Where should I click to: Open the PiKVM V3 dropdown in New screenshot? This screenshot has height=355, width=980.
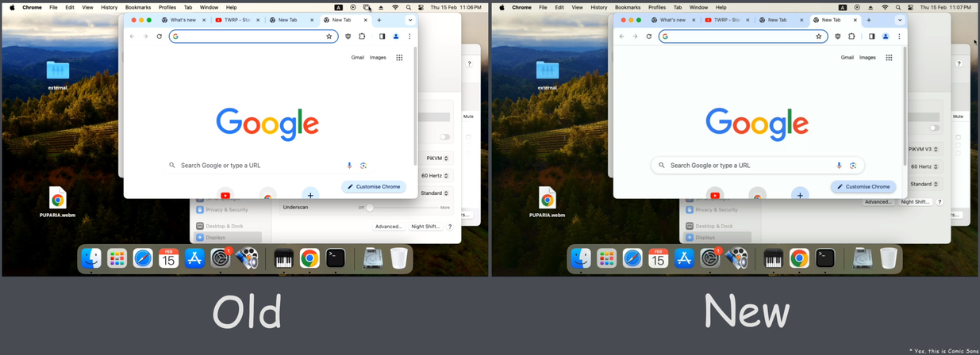pos(924,149)
